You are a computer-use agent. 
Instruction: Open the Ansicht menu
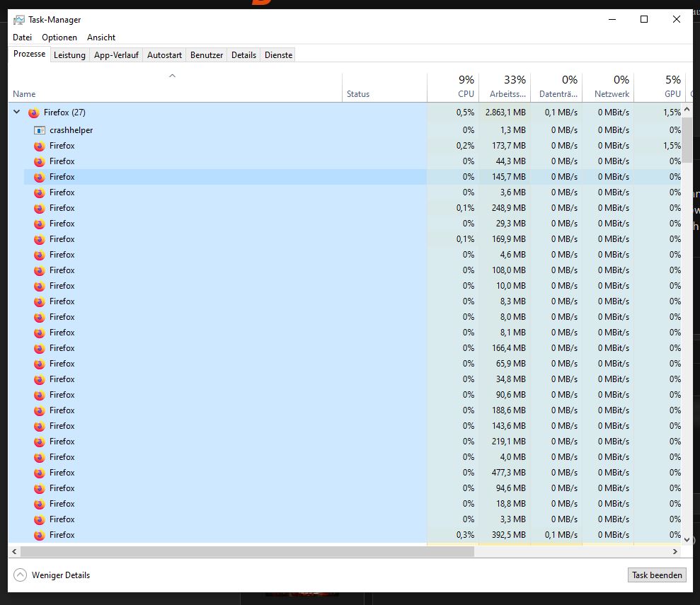(x=101, y=38)
